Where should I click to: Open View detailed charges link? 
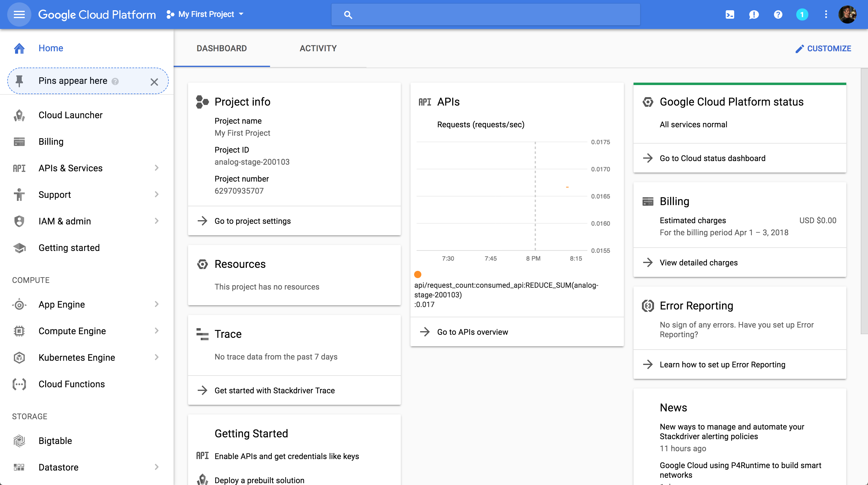[698, 262]
